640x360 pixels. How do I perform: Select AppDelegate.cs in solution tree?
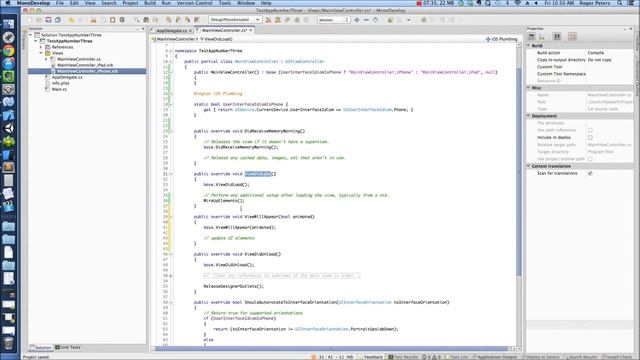(x=67, y=77)
